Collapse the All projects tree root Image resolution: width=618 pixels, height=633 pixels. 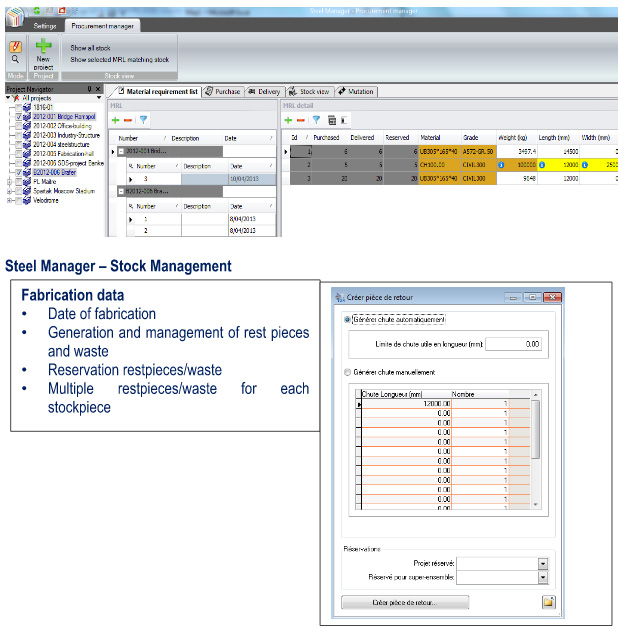tap(8, 98)
